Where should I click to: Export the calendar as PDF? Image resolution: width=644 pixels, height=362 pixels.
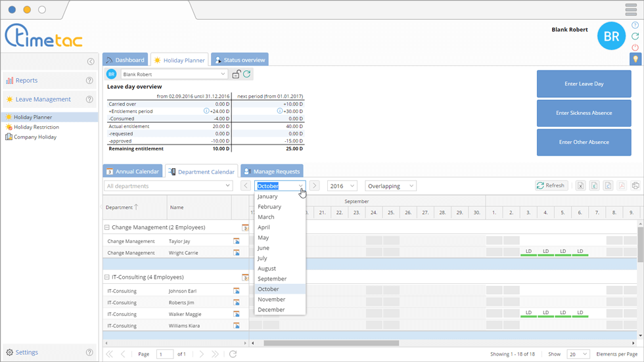tap(622, 186)
